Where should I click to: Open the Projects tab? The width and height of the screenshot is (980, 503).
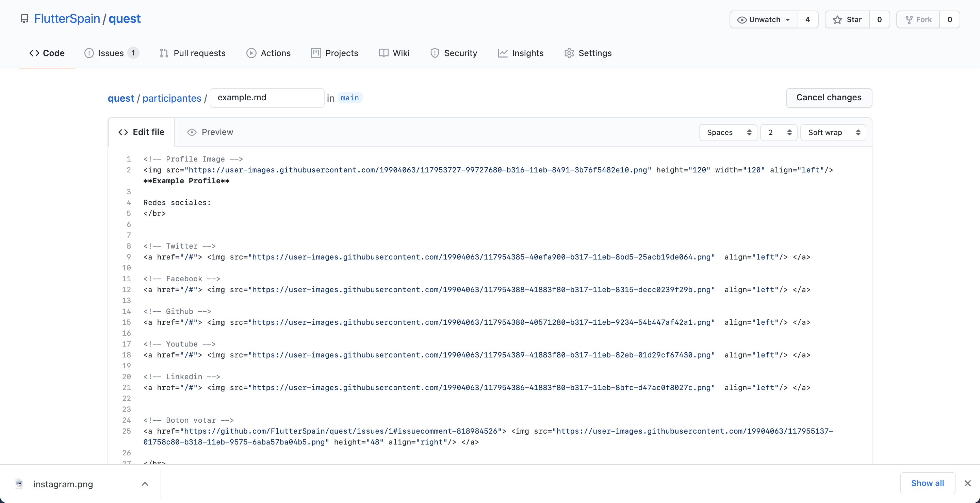[335, 53]
